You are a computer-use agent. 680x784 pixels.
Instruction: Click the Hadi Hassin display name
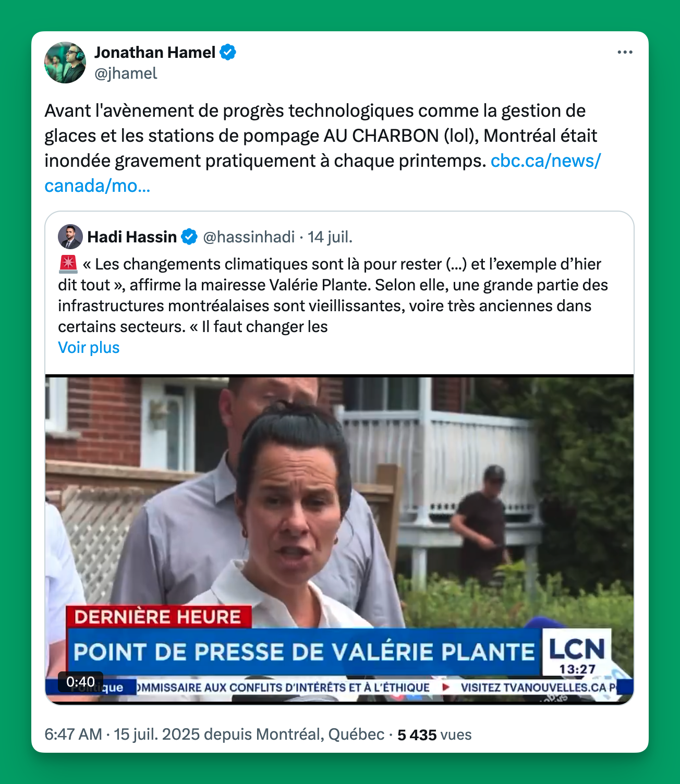tap(132, 237)
